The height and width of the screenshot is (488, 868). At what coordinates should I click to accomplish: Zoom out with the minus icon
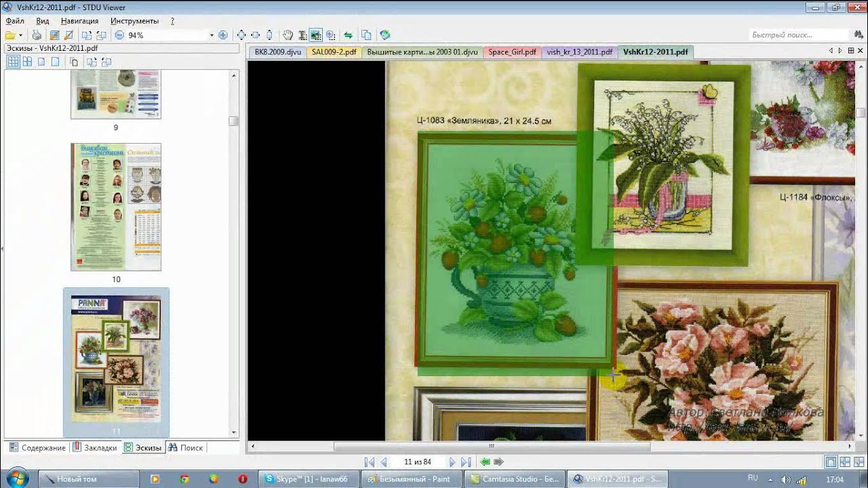click(119, 35)
